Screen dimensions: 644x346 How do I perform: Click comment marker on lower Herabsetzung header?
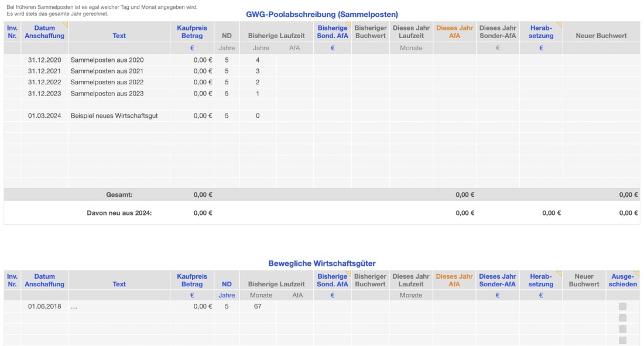click(560, 273)
